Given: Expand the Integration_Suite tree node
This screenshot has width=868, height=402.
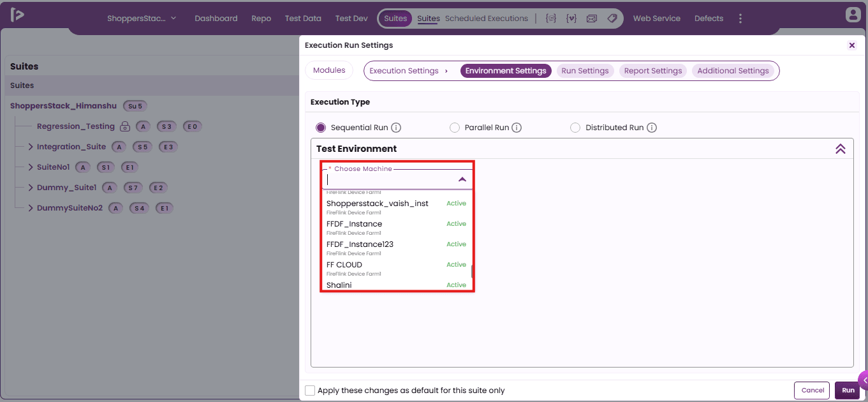Looking at the screenshot, I should click(x=31, y=147).
